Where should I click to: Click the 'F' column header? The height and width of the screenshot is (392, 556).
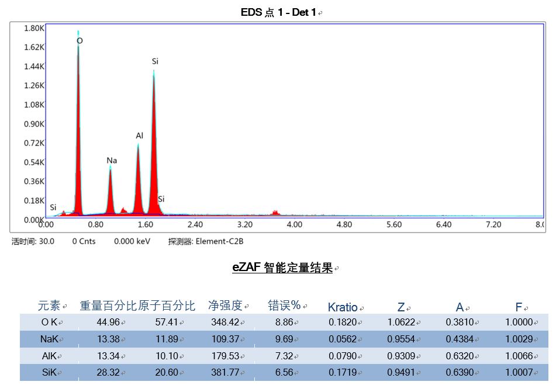[519, 307]
